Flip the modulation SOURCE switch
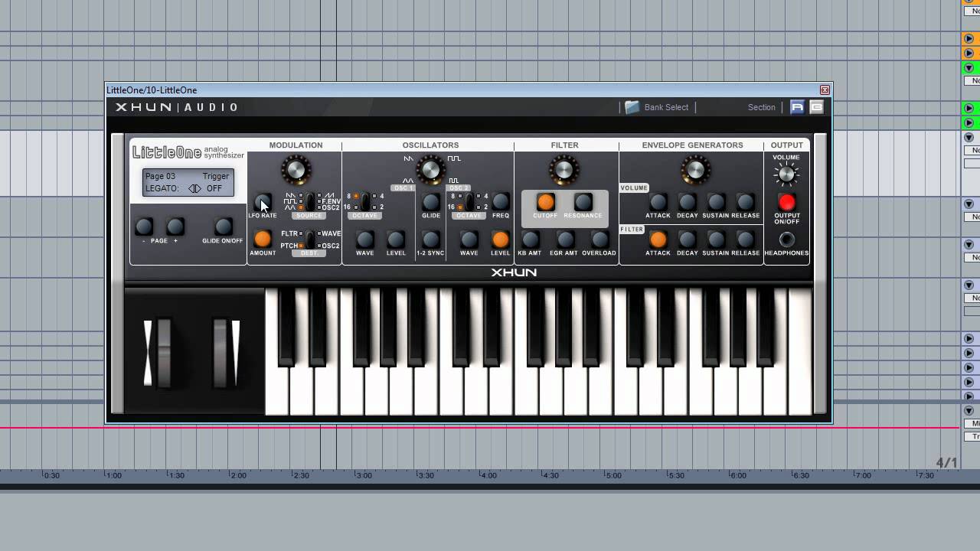Screen dimensions: 980x551 310,202
